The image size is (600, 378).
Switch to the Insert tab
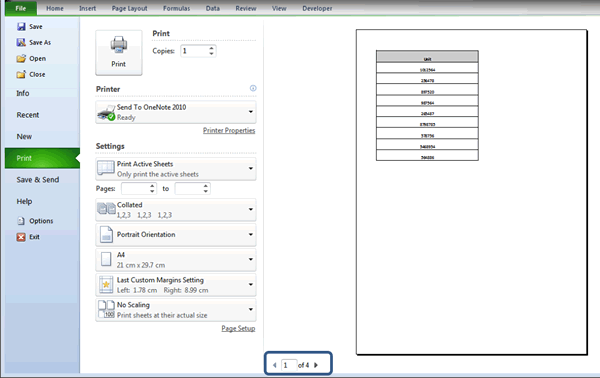point(88,8)
